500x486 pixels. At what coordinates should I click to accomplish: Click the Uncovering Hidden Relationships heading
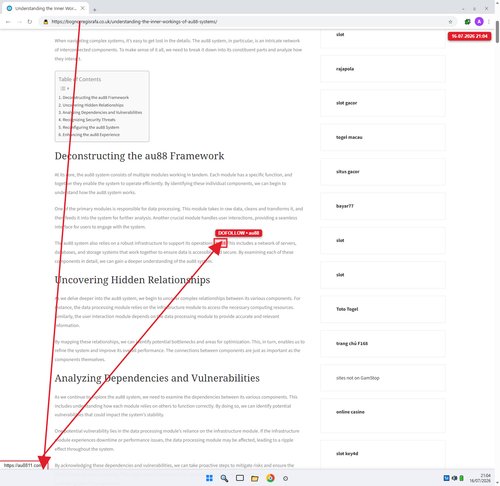coord(132,280)
